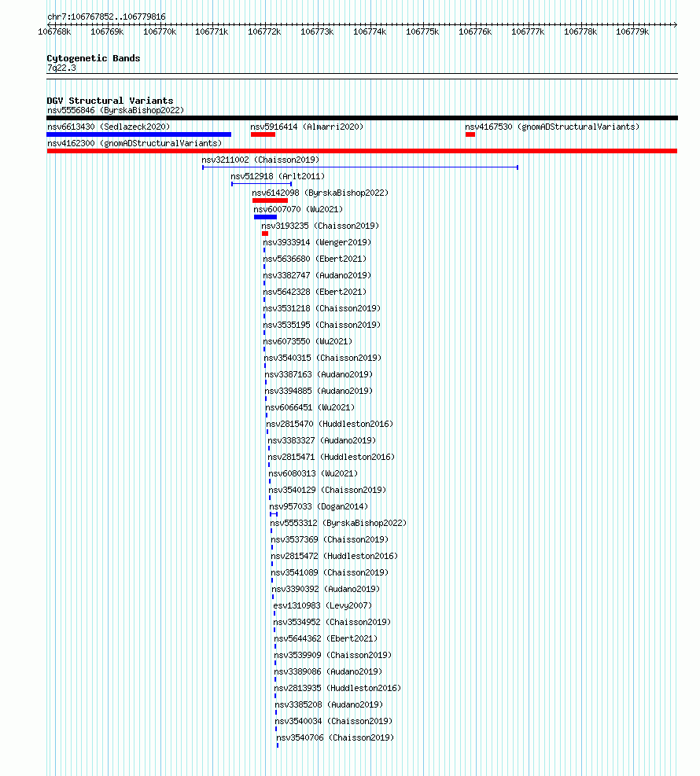Open nsv5644362 (Ebert2021) label
Screen dimensions: 700x776
(326, 639)
